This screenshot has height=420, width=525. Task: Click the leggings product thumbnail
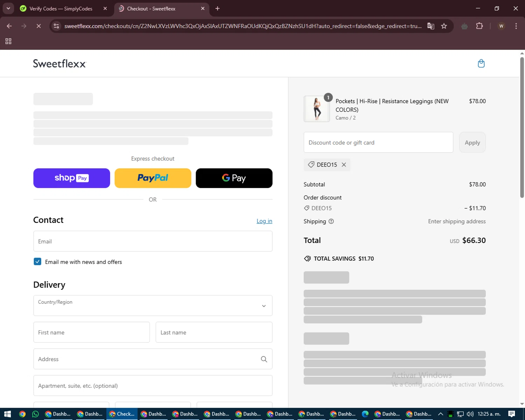[317, 109]
